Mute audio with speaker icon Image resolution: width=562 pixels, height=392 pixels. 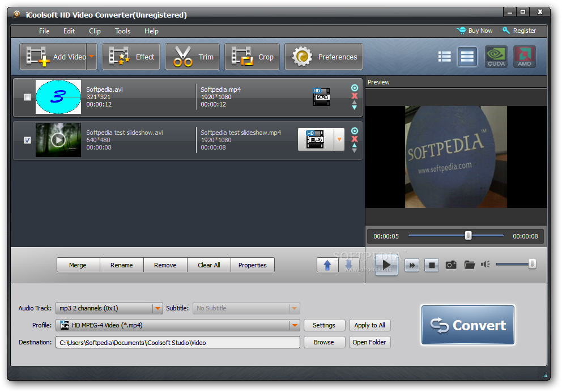[486, 265]
